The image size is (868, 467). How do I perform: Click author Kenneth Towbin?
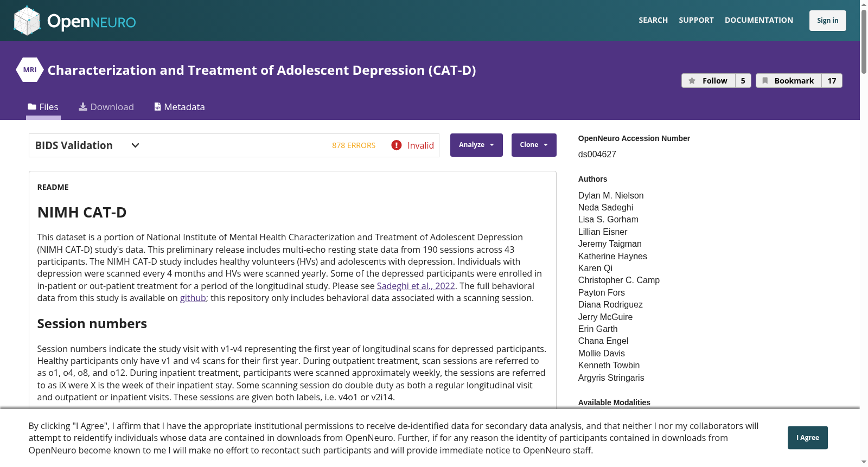pos(609,365)
